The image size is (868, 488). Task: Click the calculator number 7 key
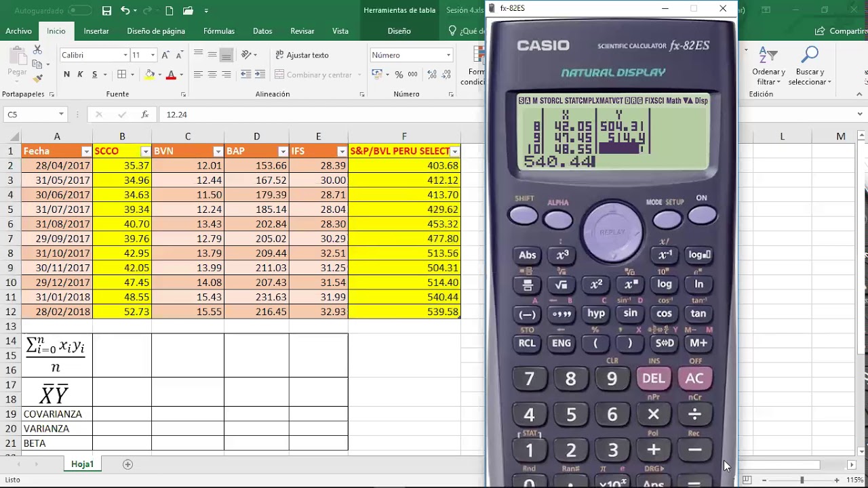point(529,379)
